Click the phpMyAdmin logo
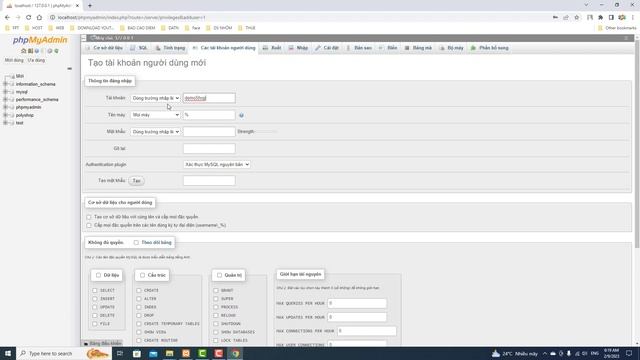Image resolution: width=640 pixels, height=360 pixels. click(x=40, y=40)
